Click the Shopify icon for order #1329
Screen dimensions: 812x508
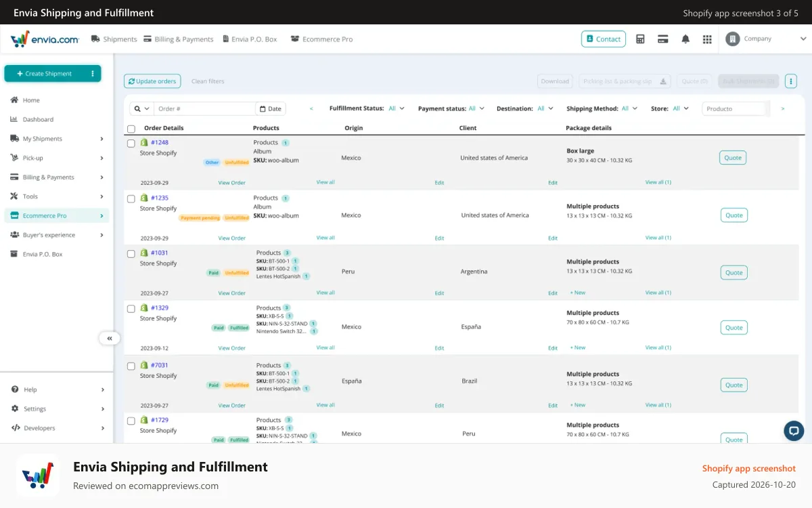point(144,308)
